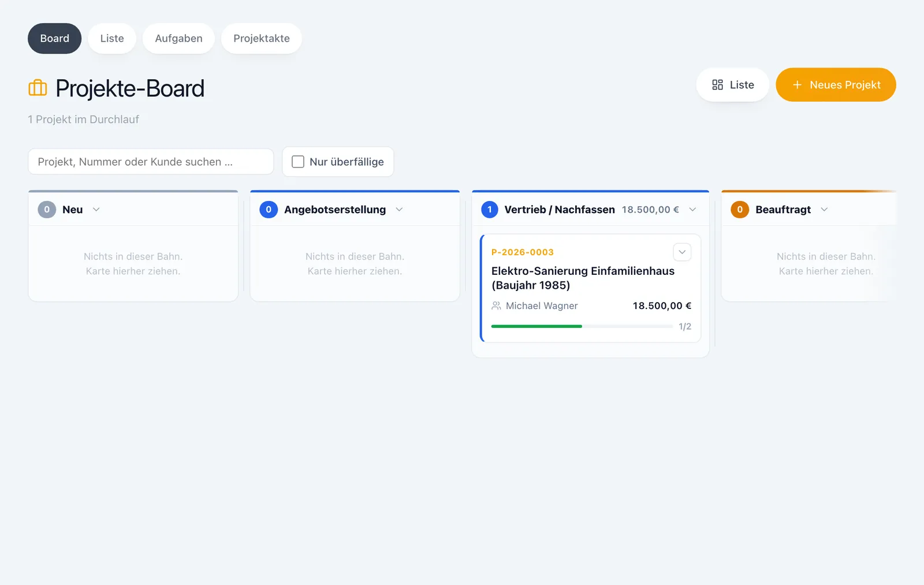Screen dimensions: 924x585
Task: Enable the Nur überfällige checkbox
Action: click(298, 162)
